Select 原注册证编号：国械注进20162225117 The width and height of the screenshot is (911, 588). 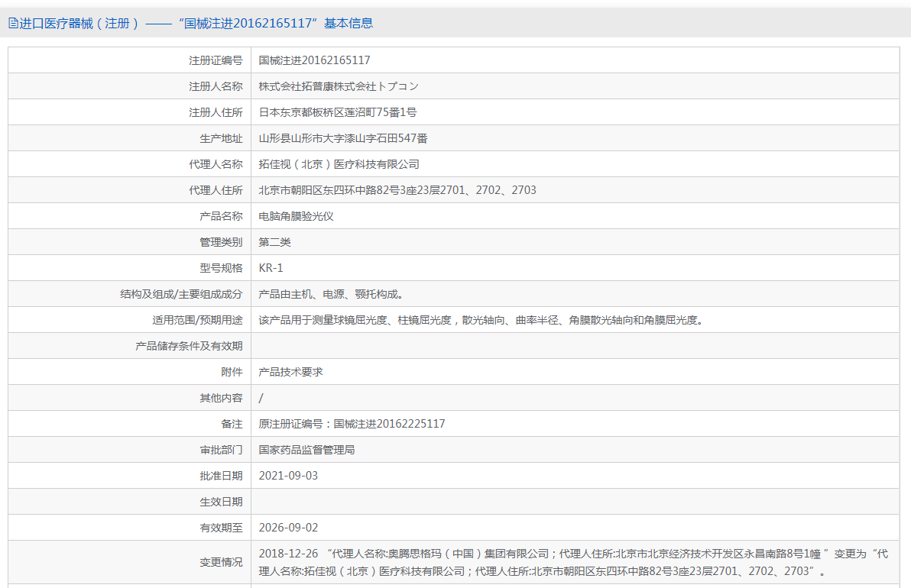click(x=352, y=425)
